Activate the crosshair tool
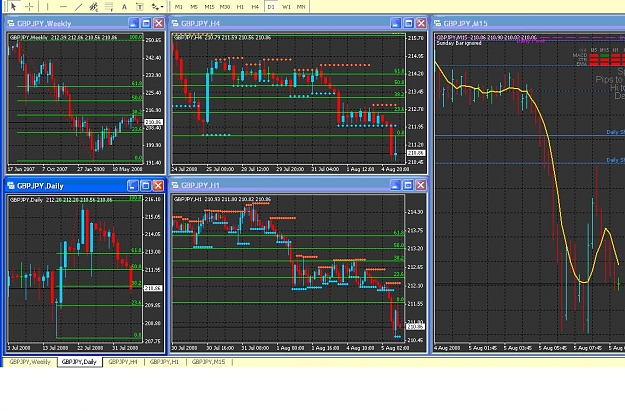The image size is (625, 411). pos(29,6)
